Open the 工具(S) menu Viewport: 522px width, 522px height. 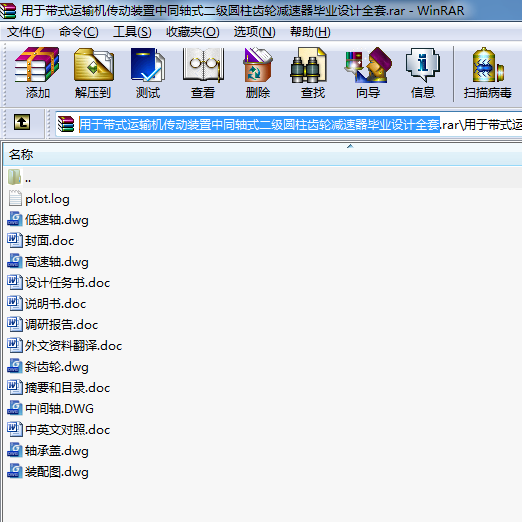click(x=132, y=32)
